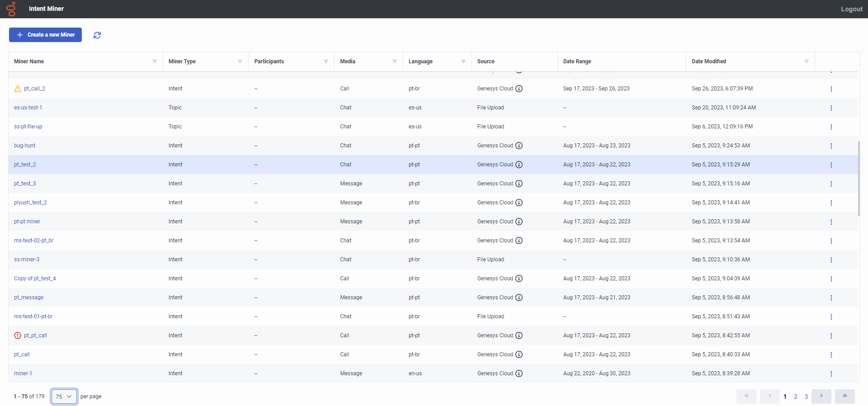868x406 pixels.
Task: Open actions menu for pt-pt miner row
Action: click(831, 222)
